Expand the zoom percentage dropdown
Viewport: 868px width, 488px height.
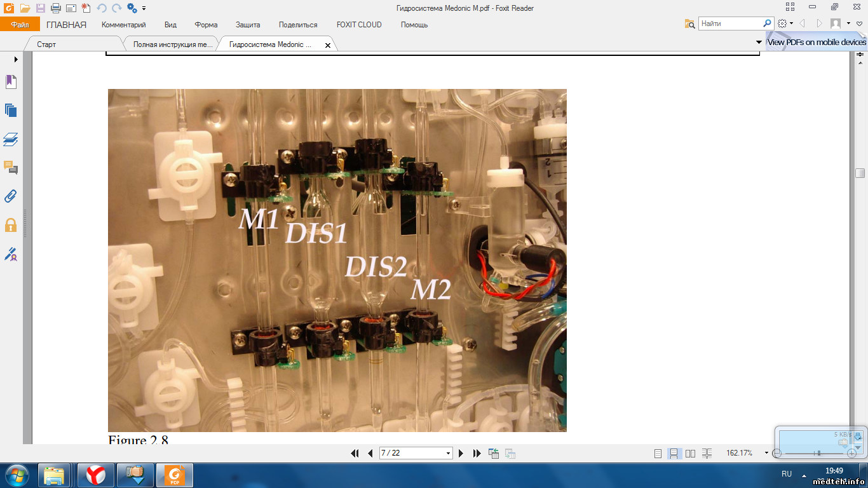coord(766,454)
